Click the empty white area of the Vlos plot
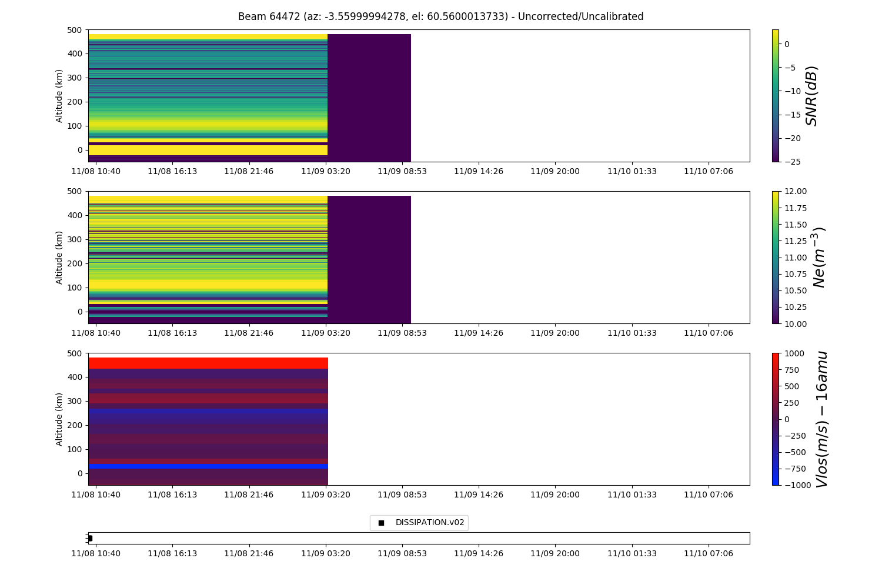 click(x=538, y=419)
